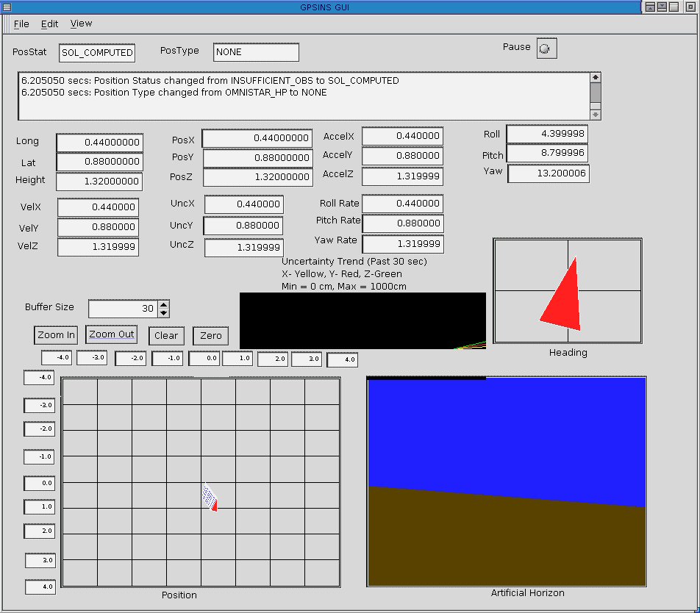
Task: Click the Buffer Size value field
Action: pos(124,308)
